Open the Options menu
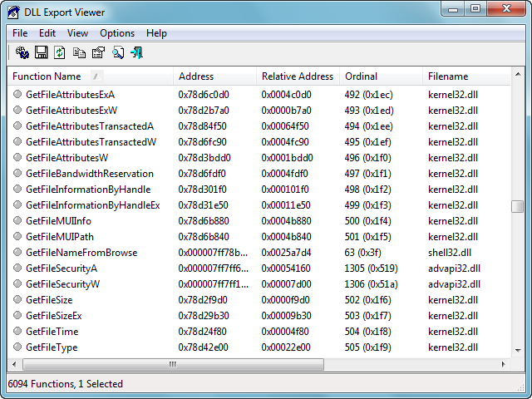 pyautogui.click(x=117, y=33)
